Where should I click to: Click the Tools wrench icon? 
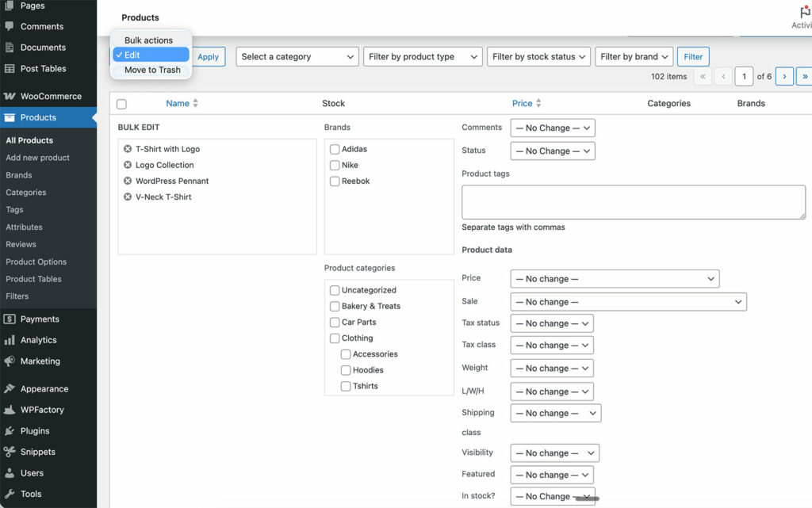(x=9, y=494)
